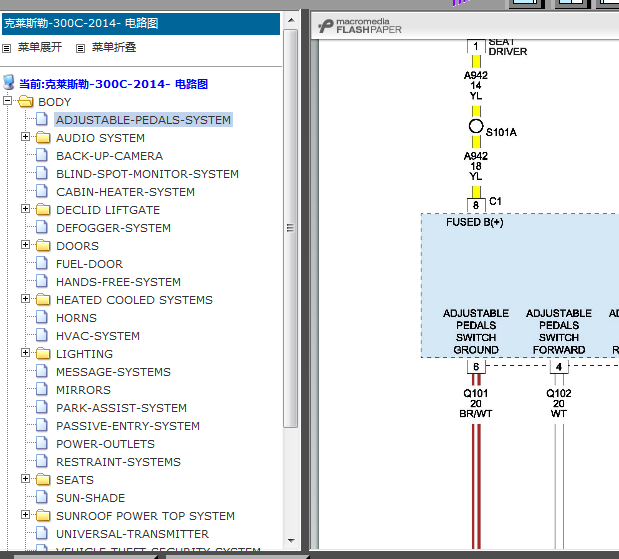Click the S101A splice label in diagram

(x=501, y=132)
